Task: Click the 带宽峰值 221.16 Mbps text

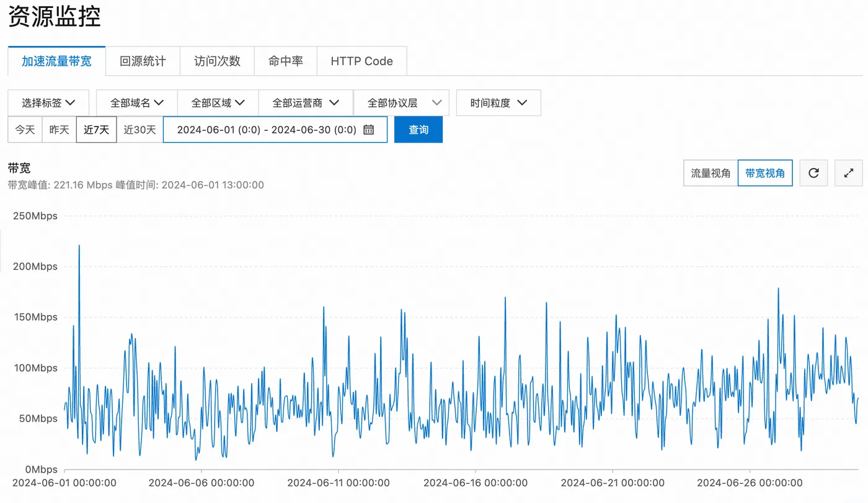Action: (60, 185)
